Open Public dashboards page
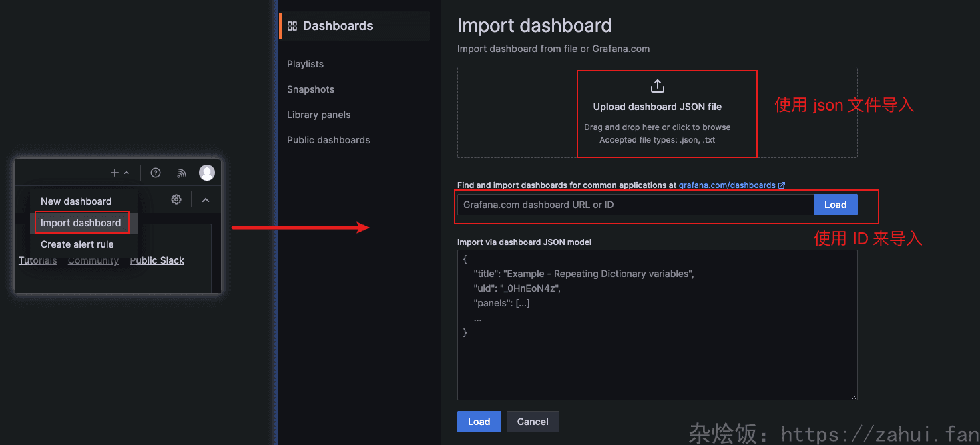 [x=328, y=140]
